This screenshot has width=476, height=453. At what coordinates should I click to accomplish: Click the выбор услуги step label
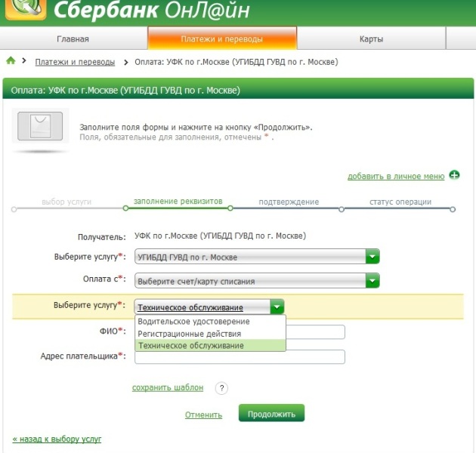click(66, 202)
